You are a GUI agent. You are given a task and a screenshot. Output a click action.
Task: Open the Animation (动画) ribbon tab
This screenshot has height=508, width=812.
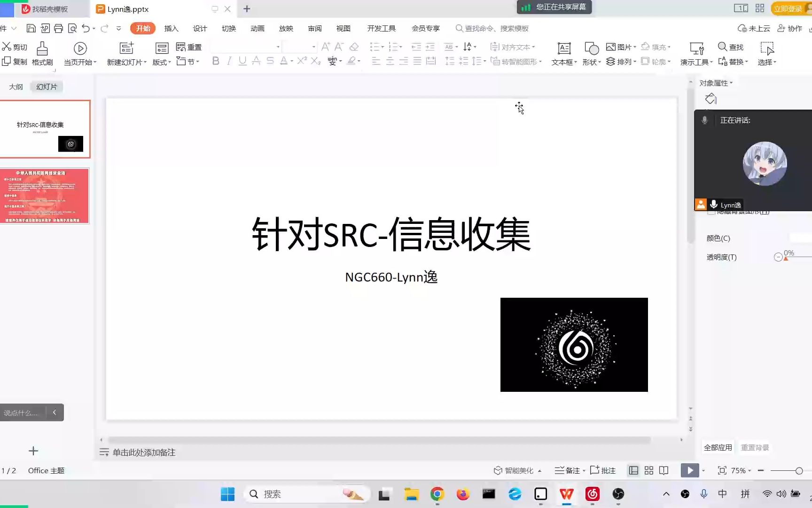[x=258, y=28]
